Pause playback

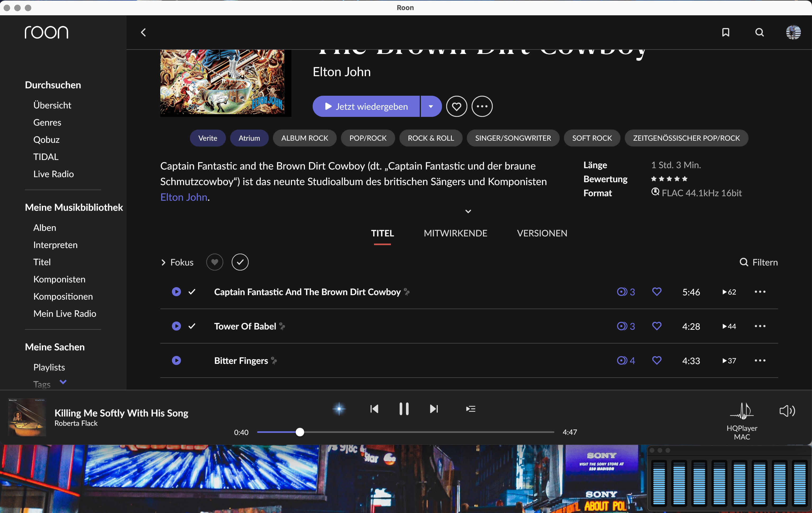404,409
